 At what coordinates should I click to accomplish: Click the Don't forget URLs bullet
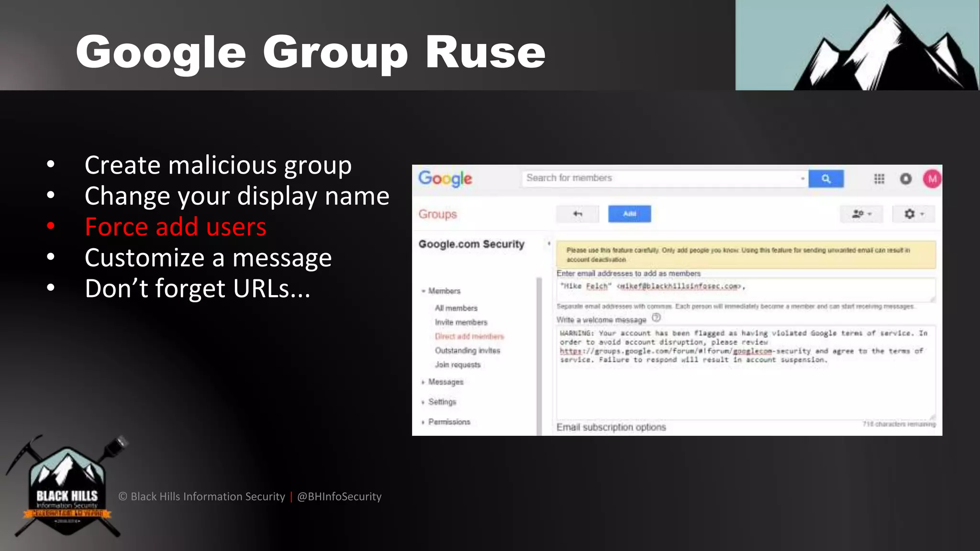pos(197,288)
